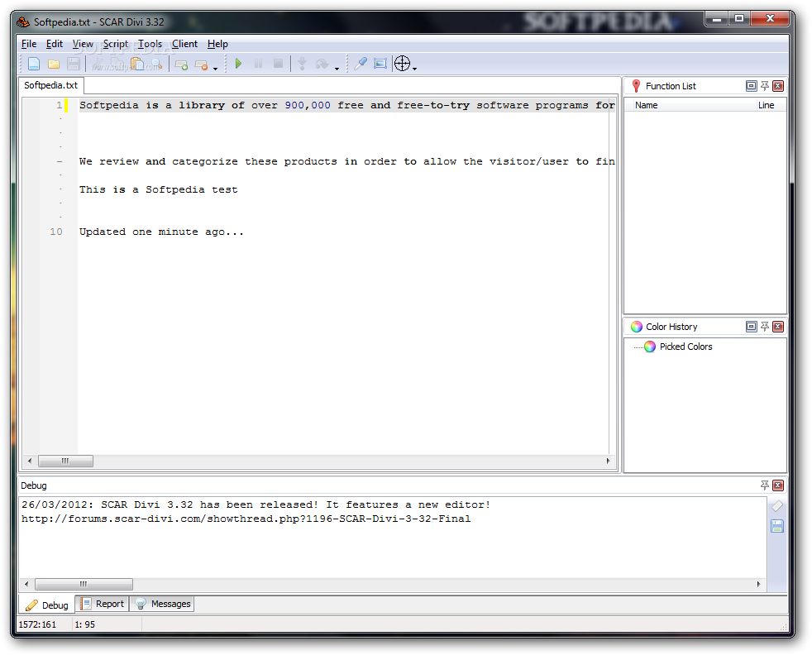Click the Find magnifier icon
812x655 pixels.
pos(156,64)
